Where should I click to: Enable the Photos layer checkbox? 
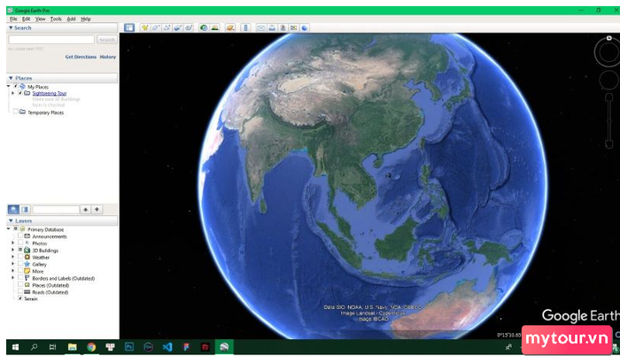point(20,243)
